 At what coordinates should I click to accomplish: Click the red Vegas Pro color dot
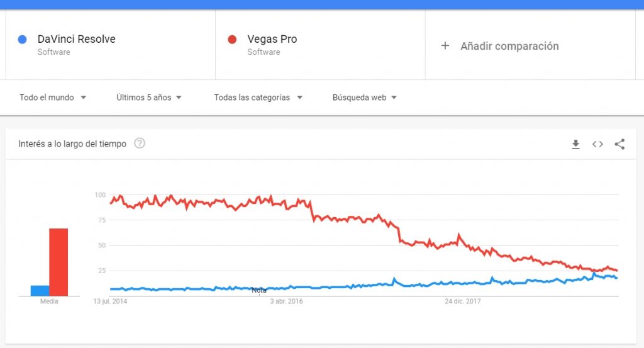pos(232,40)
